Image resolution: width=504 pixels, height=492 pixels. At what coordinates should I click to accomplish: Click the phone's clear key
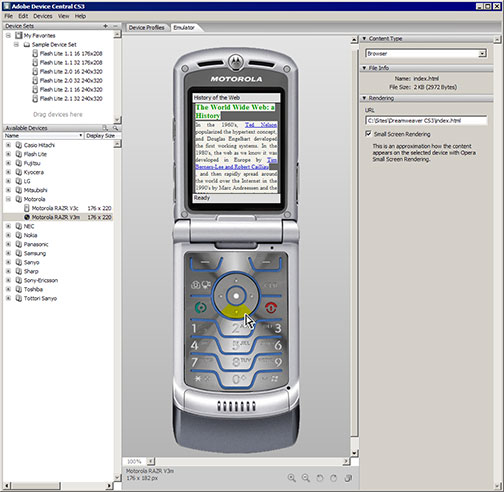pyautogui.click(x=271, y=285)
